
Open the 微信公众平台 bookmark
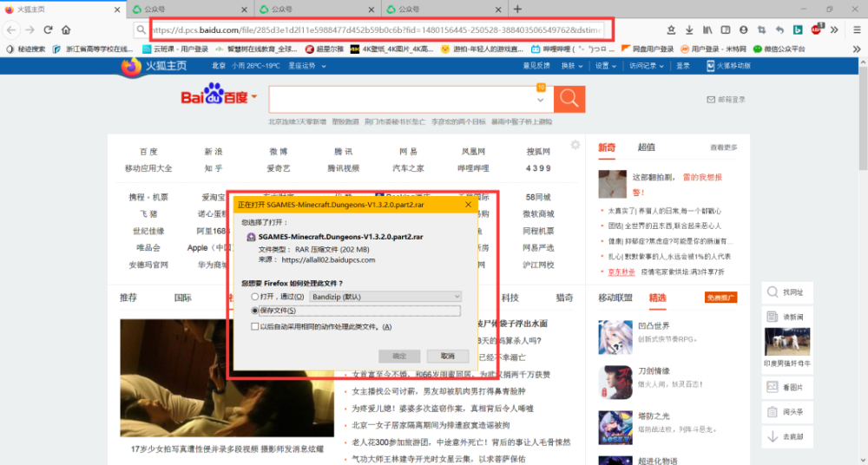(x=779, y=49)
